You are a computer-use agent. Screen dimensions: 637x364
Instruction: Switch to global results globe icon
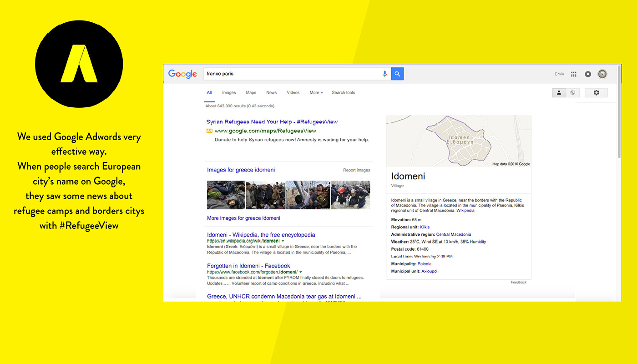pyautogui.click(x=572, y=93)
